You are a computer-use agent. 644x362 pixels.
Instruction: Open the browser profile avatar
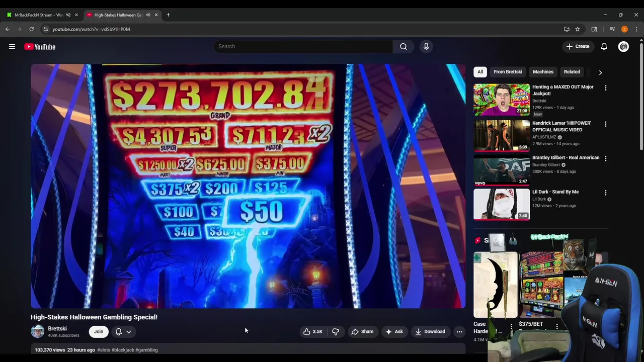pos(624,29)
